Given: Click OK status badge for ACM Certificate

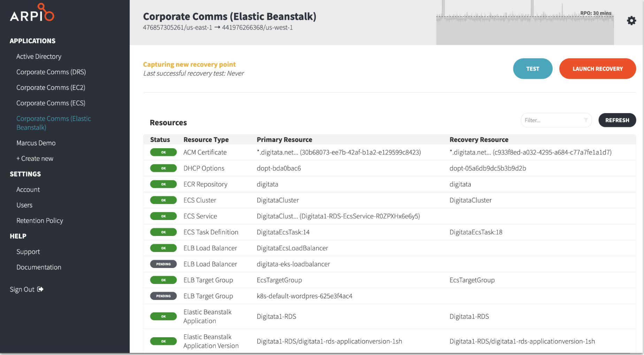Looking at the screenshot, I should point(163,152).
